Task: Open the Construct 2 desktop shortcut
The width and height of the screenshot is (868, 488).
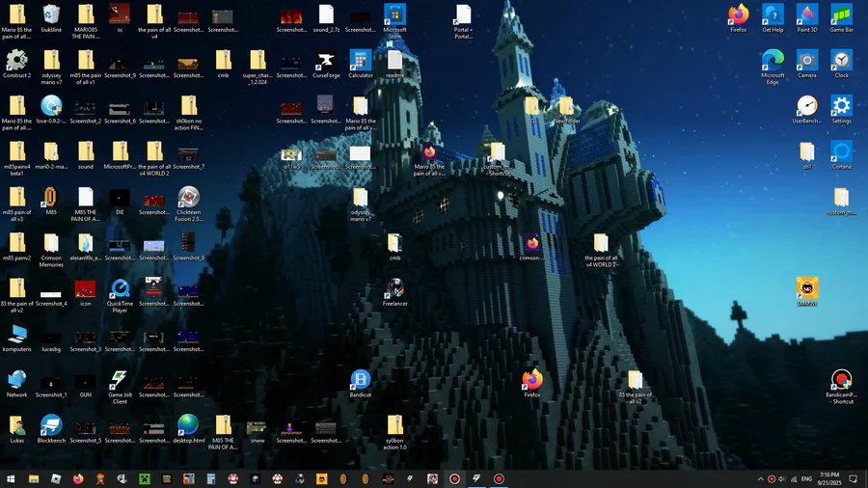Action: tap(16, 61)
